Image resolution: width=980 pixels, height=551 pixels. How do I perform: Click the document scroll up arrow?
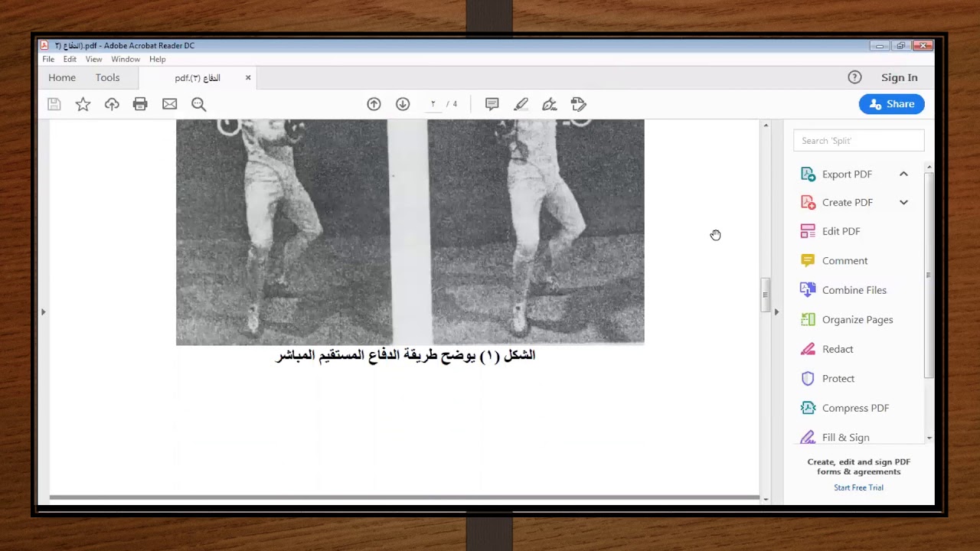pos(766,125)
